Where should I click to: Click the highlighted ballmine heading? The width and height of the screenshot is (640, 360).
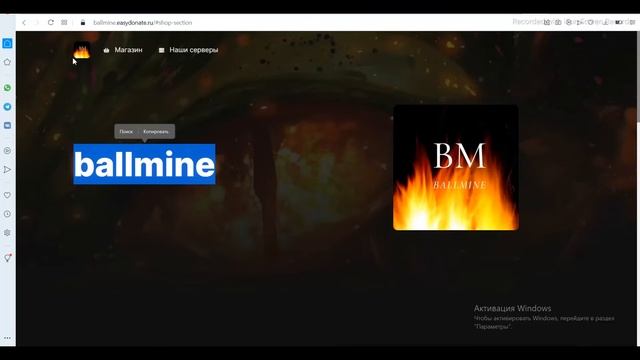coord(144,164)
